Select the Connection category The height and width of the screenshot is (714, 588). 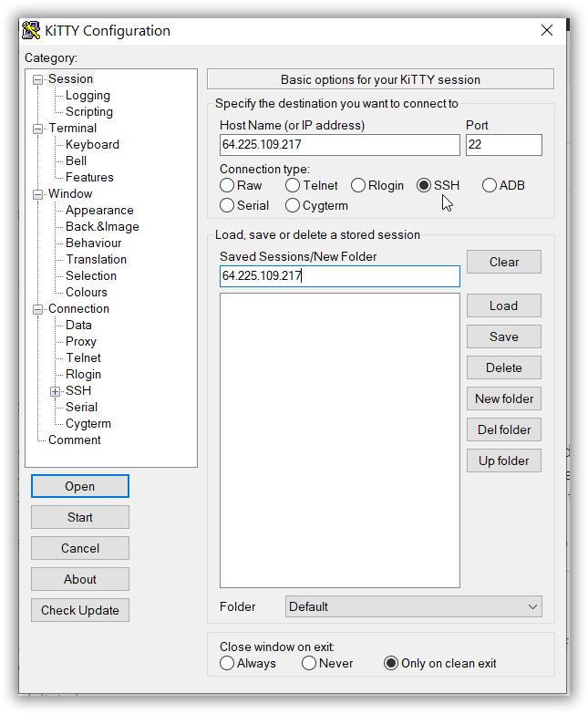tap(78, 308)
